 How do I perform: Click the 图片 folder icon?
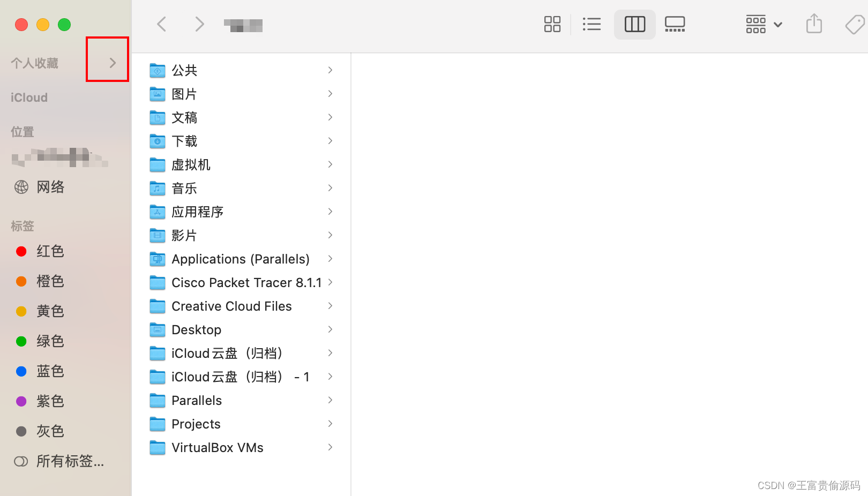coord(158,94)
